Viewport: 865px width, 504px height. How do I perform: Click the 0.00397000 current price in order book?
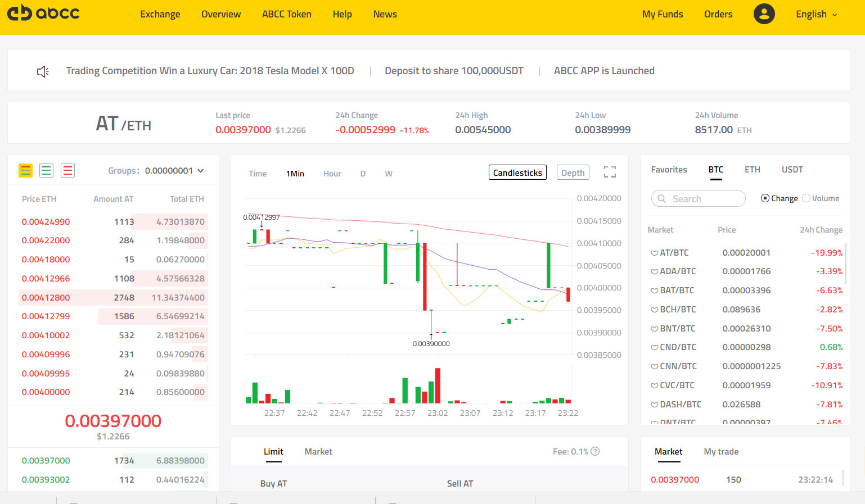point(113,421)
